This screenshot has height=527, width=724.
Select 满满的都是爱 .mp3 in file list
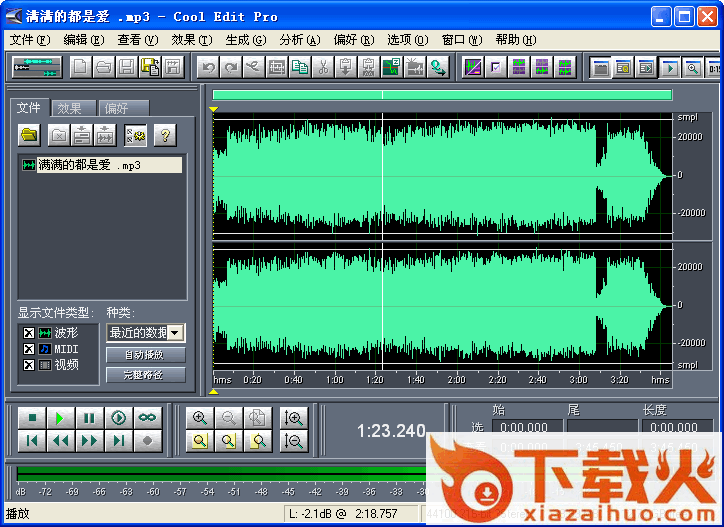(x=102, y=165)
